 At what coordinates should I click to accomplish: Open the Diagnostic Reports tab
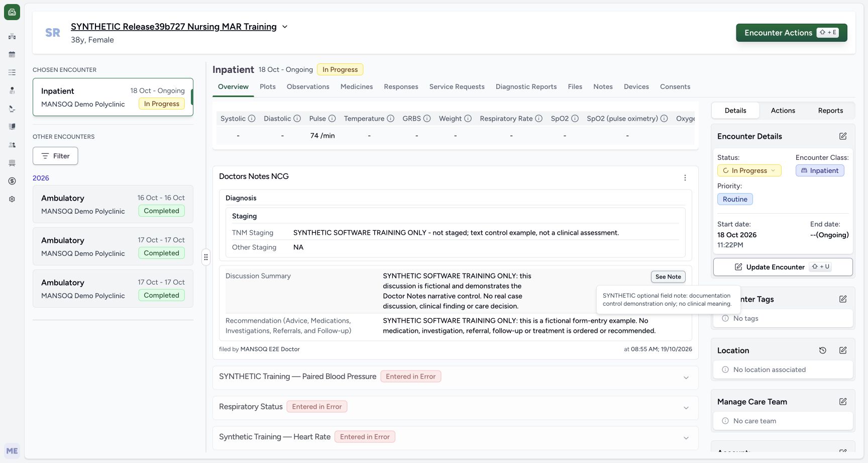526,86
